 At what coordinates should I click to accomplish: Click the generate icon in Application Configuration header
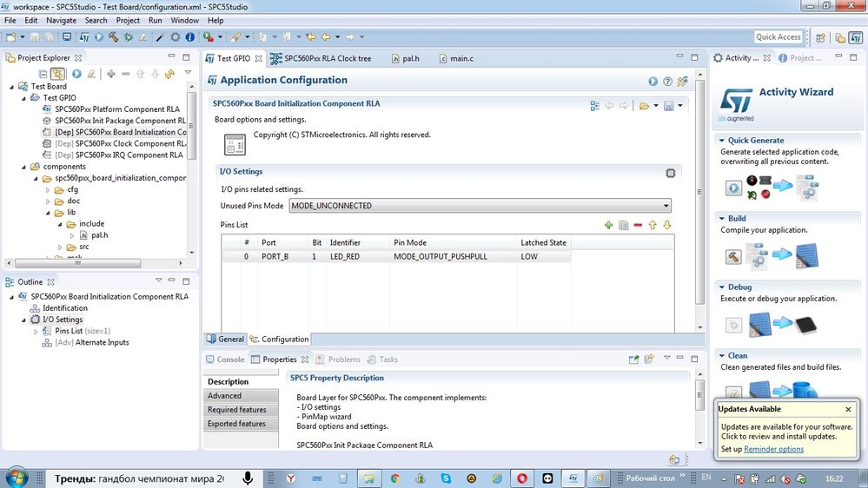tap(653, 82)
